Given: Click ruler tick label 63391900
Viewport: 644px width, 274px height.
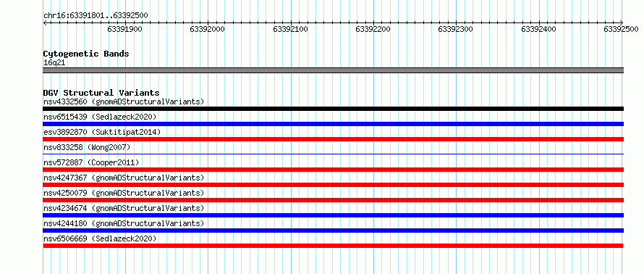Looking at the screenshot, I should pyautogui.click(x=125, y=29).
